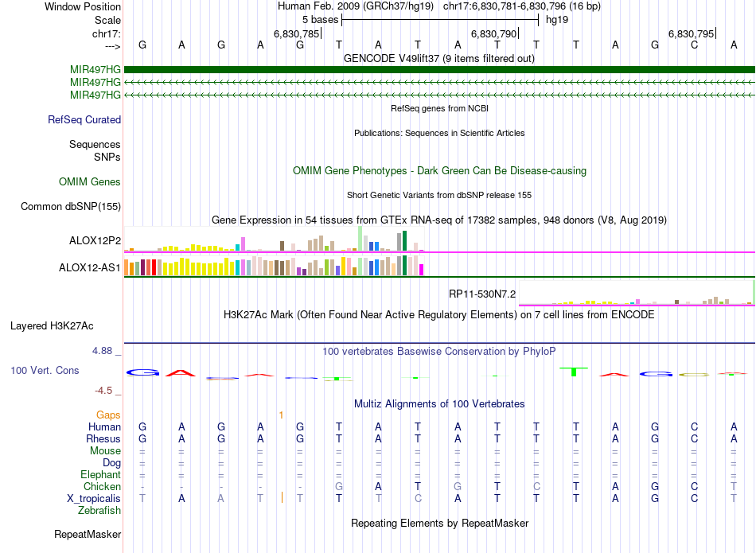Open the ALOX12-AS1 GTEx expression bar chart

click(274, 266)
